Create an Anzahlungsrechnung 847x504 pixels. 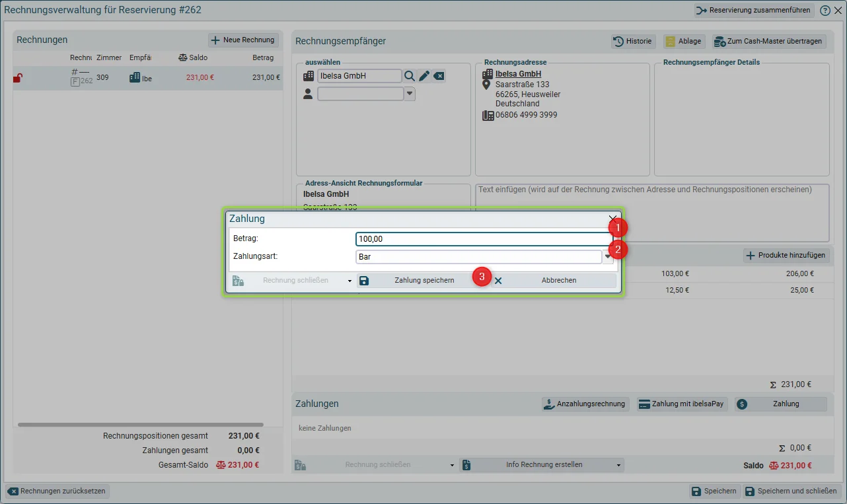(585, 404)
